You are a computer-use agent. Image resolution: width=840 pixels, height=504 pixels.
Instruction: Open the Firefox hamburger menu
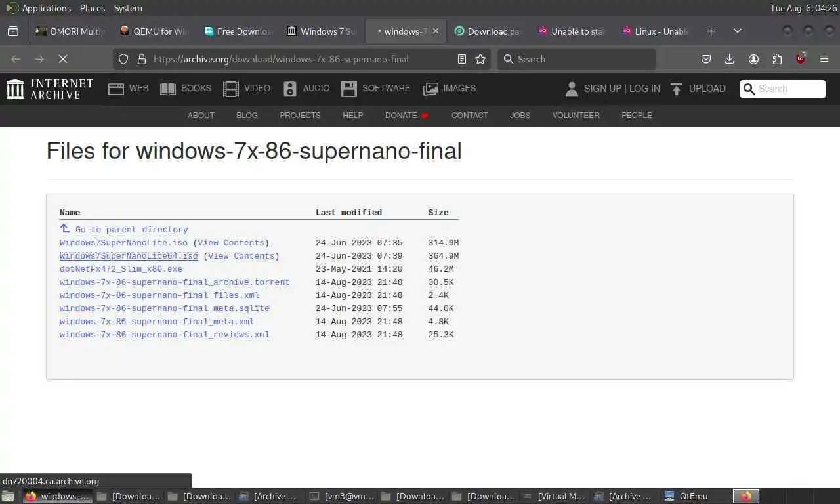pyautogui.click(x=824, y=59)
